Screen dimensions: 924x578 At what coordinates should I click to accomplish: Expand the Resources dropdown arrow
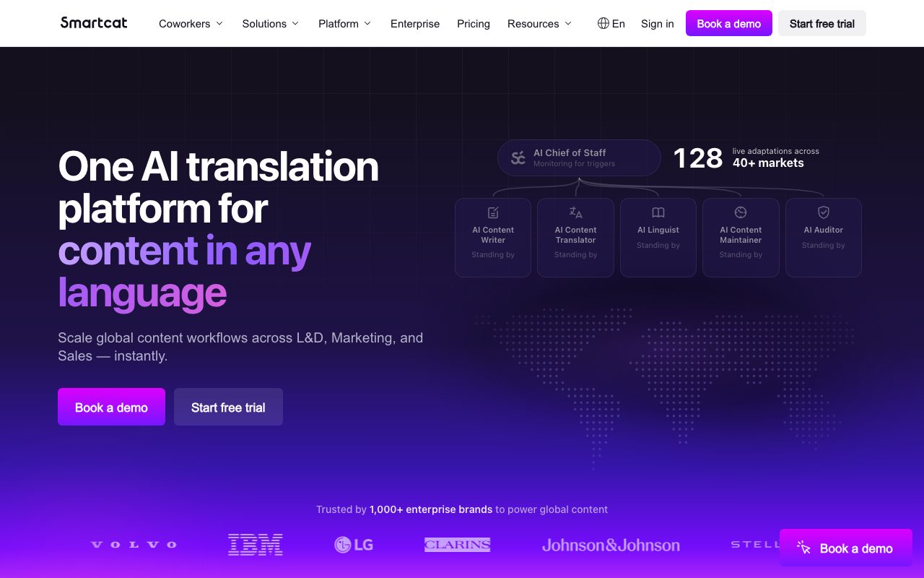[568, 24]
